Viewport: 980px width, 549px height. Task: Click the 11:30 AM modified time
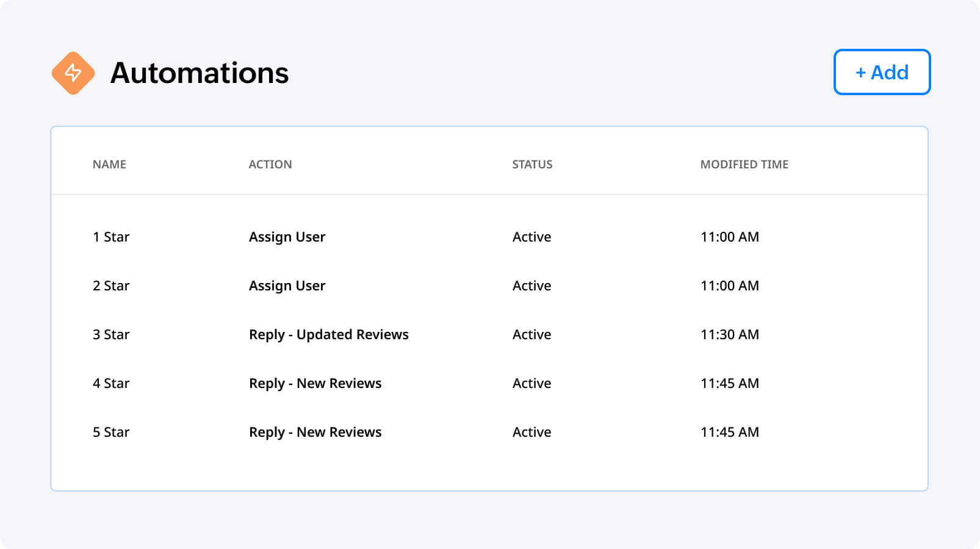(x=729, y=334)
